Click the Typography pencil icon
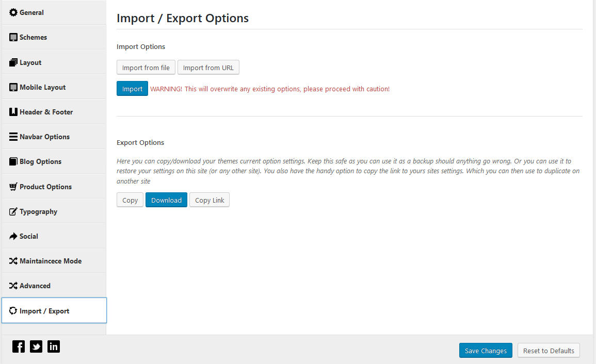This screenshot has height=364, width=596. point(13,212)
